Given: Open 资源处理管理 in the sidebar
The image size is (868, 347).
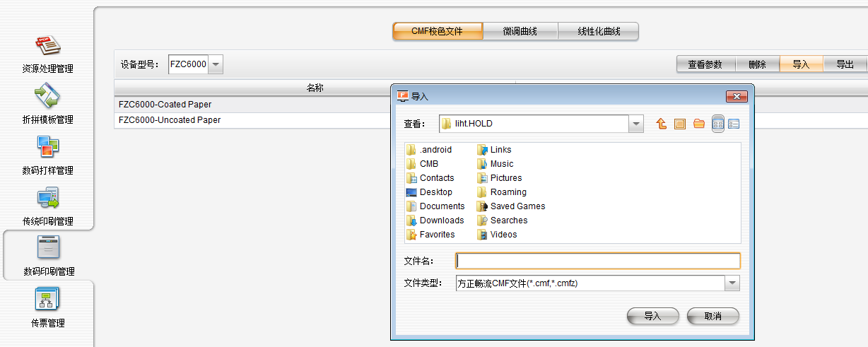Looking at the screenshot, I should [47, 54].
